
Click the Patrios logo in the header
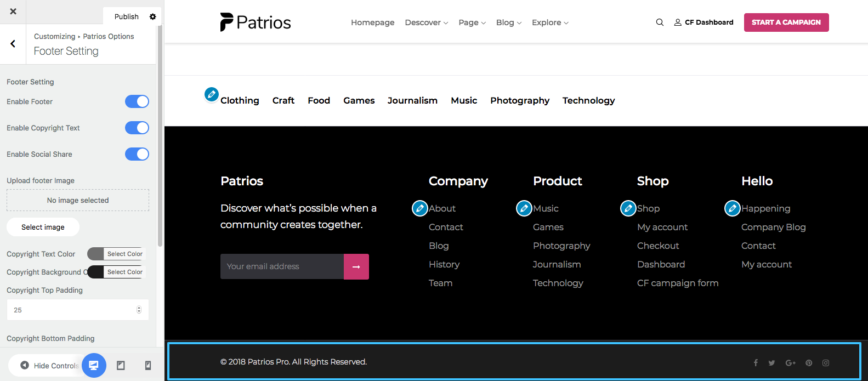(x=256, y=22)
